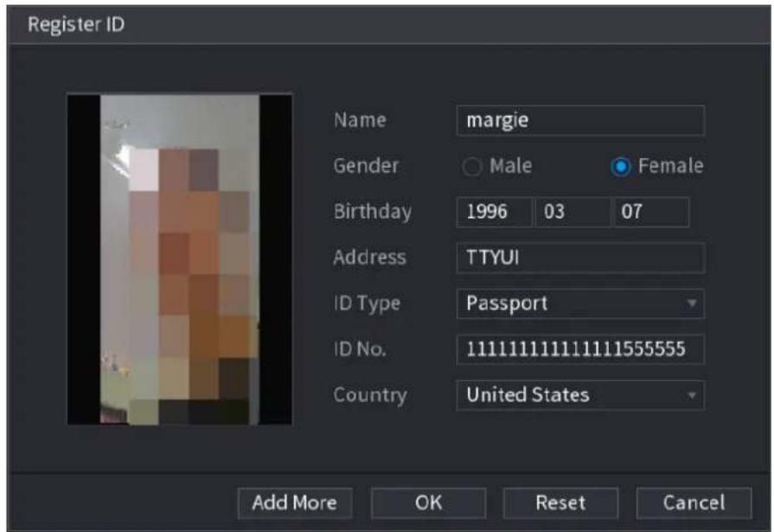Image resolution: width=774 pixels, height=532 pixels.
Task: Open the Country United States dropdown
Action: (580, 395)
